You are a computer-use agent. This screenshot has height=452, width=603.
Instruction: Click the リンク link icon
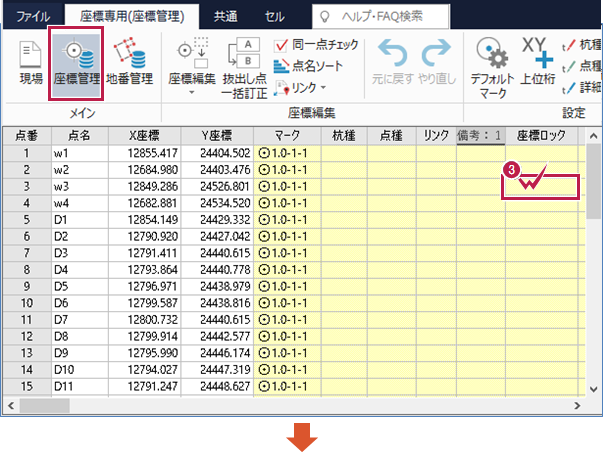point(281,88)
